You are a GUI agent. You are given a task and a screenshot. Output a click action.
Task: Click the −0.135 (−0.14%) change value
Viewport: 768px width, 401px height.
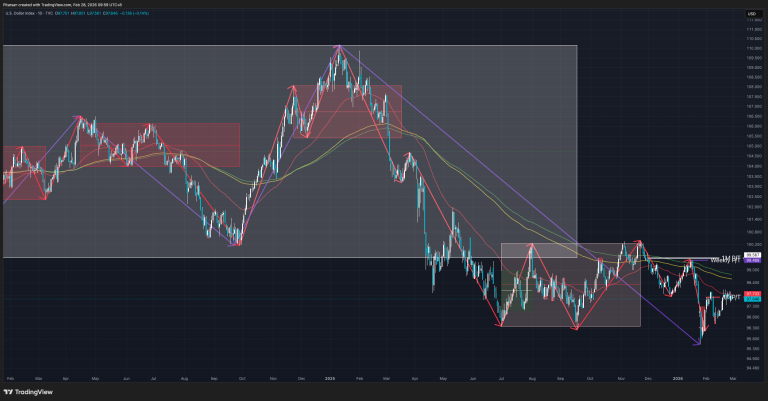pos(136,13)
